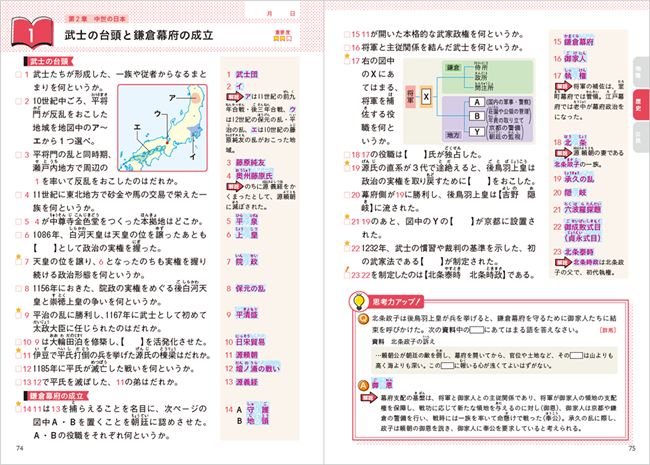650x465 pixels.
Task: Click the answer 御成敗式目
Action: pos(582,226)
